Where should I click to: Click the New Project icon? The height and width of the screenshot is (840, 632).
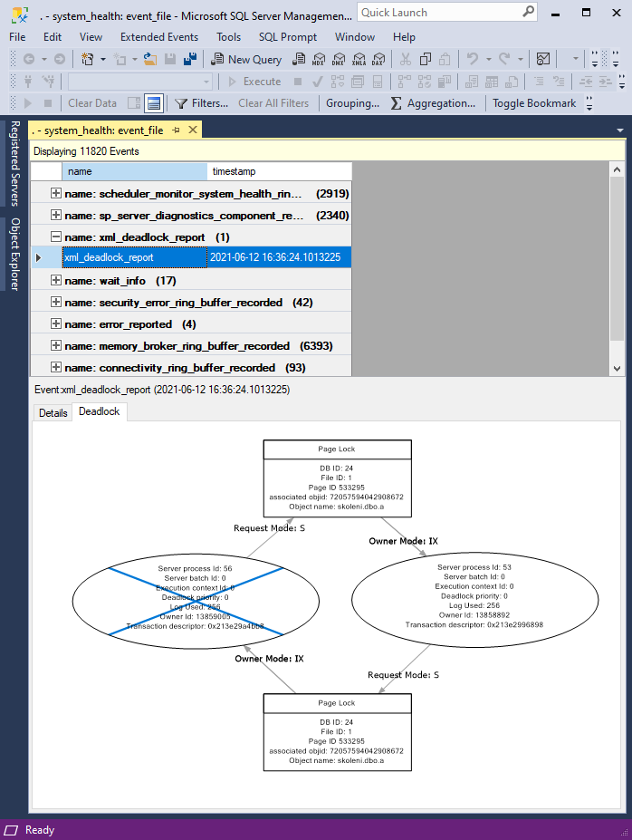(87, 60)
